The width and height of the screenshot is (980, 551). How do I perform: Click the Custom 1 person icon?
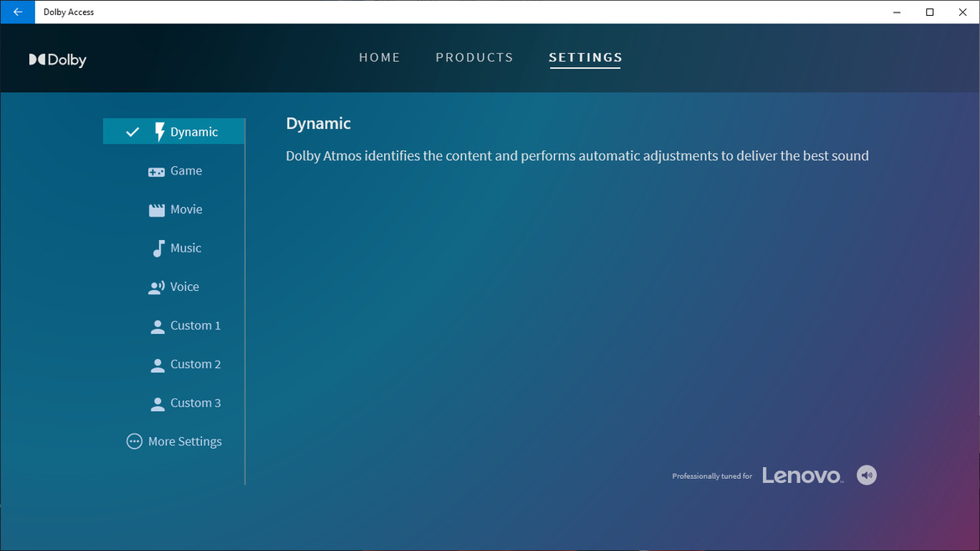coord(158,326)
